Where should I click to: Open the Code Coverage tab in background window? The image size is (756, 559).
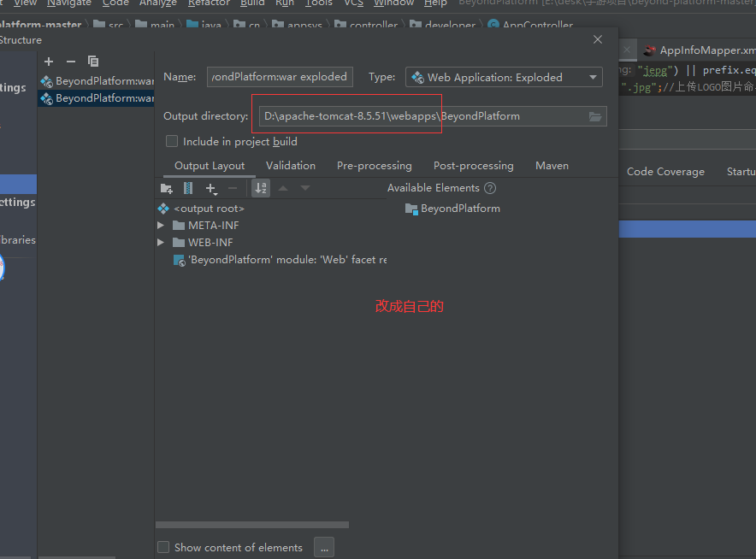tap(665, 172)
